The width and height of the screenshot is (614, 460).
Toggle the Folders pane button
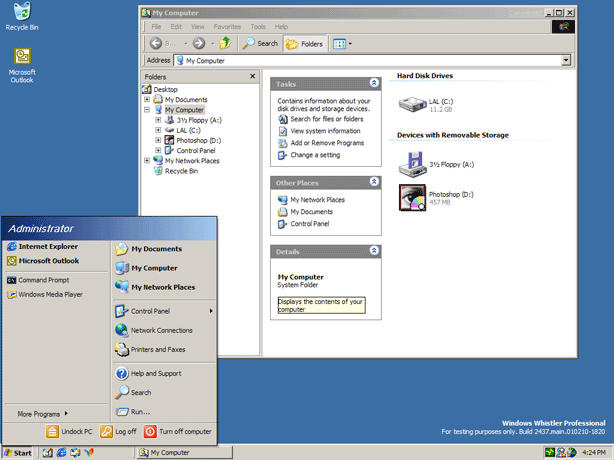coord(304,44)
